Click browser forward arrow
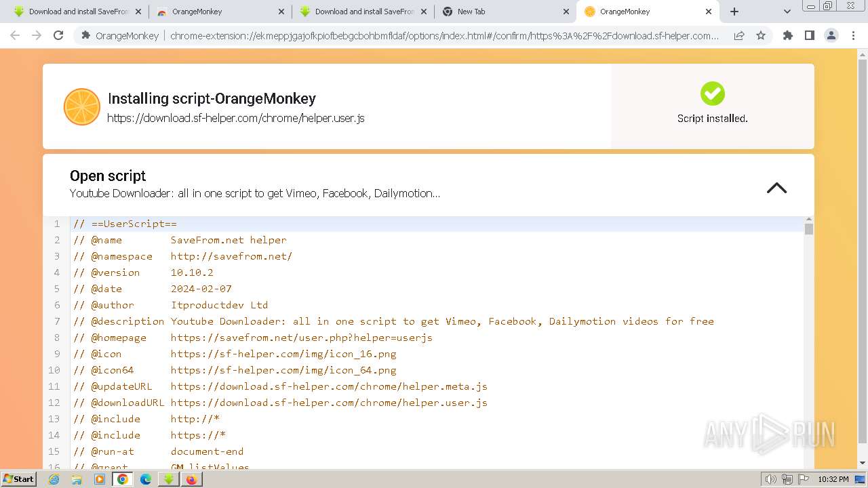This screenshot has width=868, height=488. click(37, 35)
